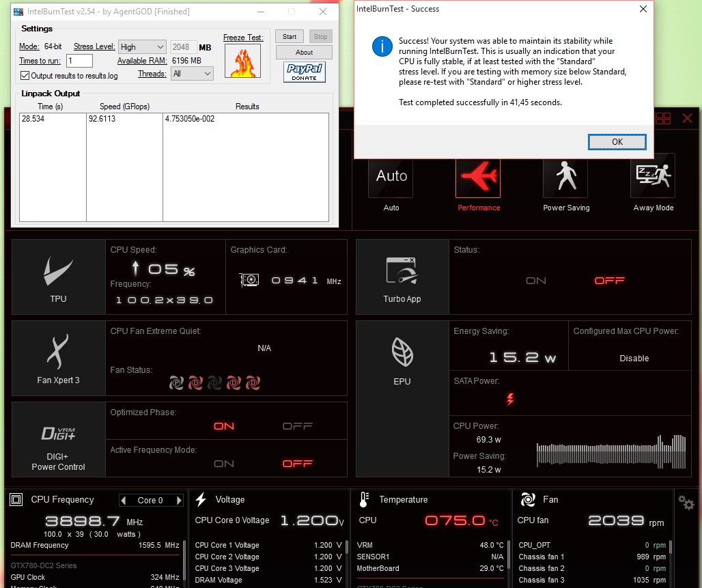Click the Chassis fan 1 row

pyautogui.click(x=592, y=557)
